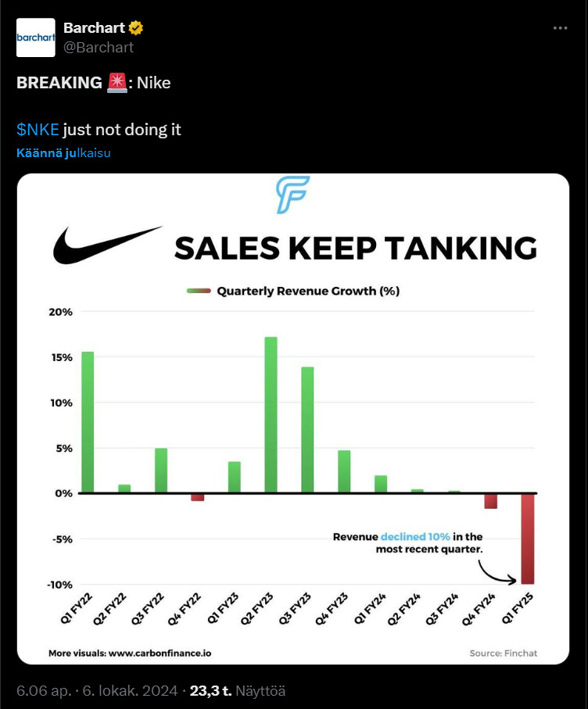The image size is (588, 709).
Task: Open the three-dot more options menu
Action: (x=560, y=28)
